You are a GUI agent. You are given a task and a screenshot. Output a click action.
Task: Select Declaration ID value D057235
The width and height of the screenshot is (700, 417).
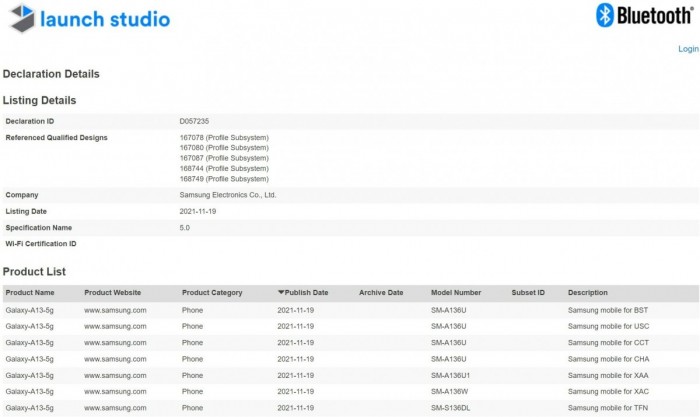tap(194, 121)
